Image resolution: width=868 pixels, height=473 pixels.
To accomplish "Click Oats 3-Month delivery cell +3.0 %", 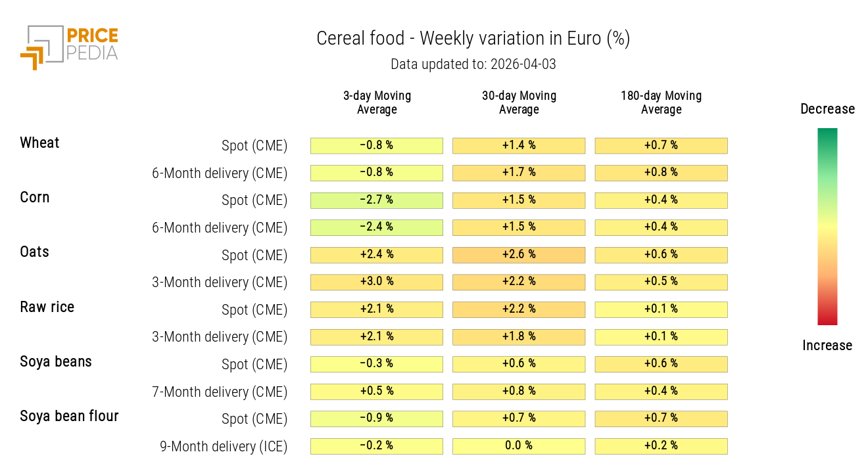I will 377,282.
